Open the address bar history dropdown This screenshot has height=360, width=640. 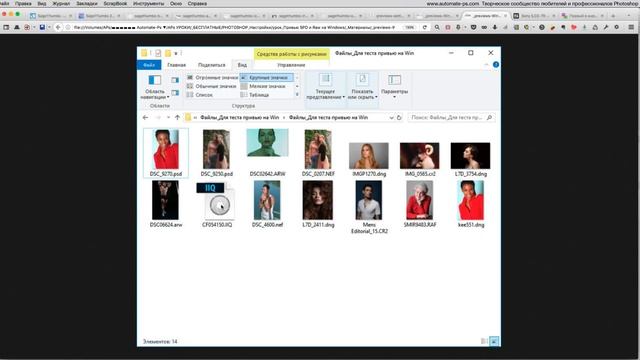pyautogui.click(x=391, y=118)
